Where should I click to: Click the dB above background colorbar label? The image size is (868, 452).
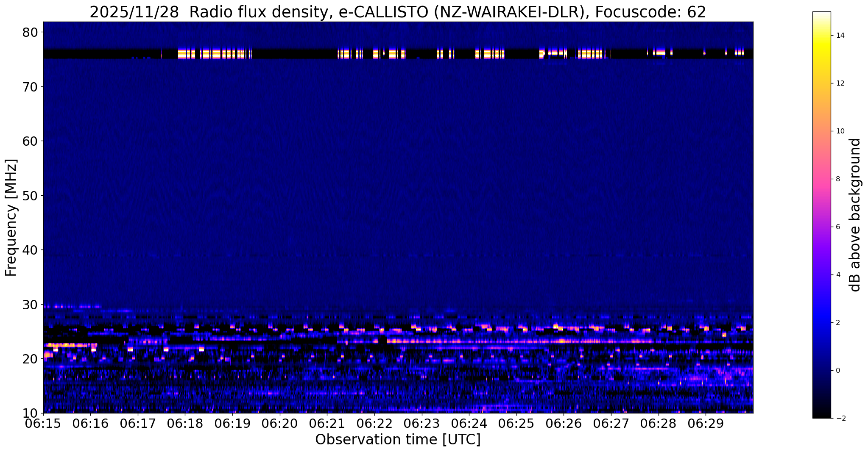tap(856, 215)
